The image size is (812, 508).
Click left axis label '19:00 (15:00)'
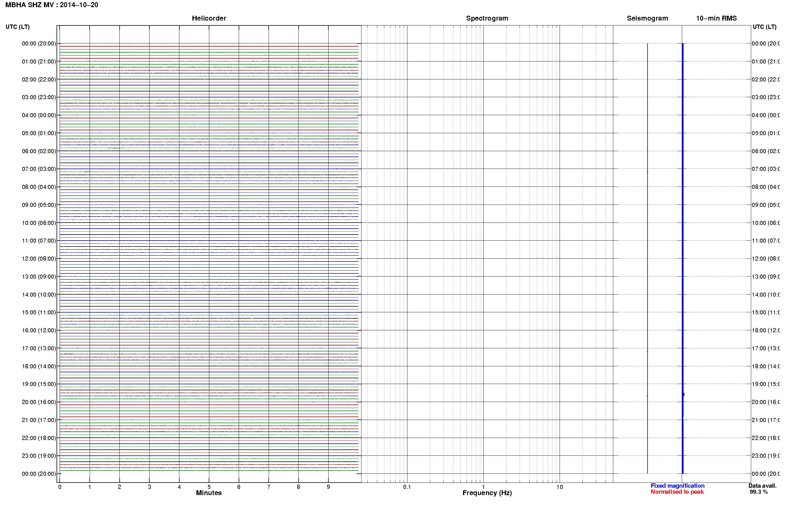tap(39, 384)
